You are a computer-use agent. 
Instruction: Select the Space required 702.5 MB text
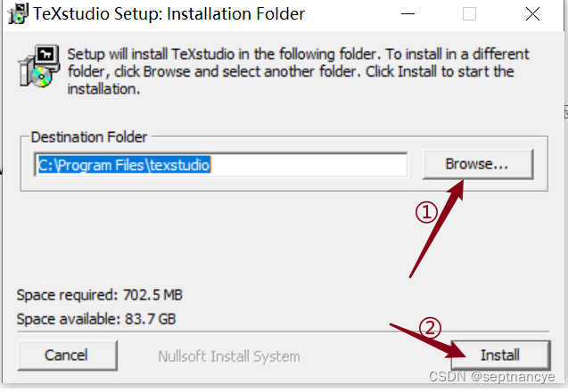point(100,295)
